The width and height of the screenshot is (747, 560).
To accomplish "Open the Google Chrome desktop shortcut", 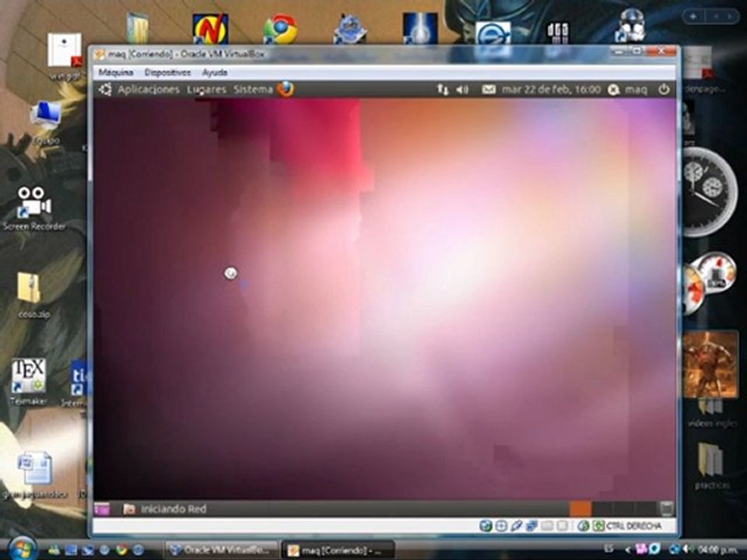I will click(280, 29).
